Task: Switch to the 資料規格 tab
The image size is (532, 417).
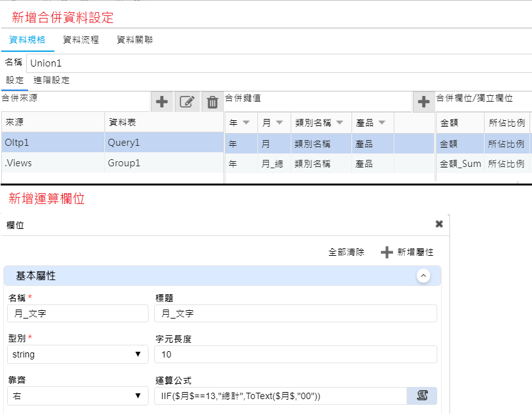Action: (27, 40)
